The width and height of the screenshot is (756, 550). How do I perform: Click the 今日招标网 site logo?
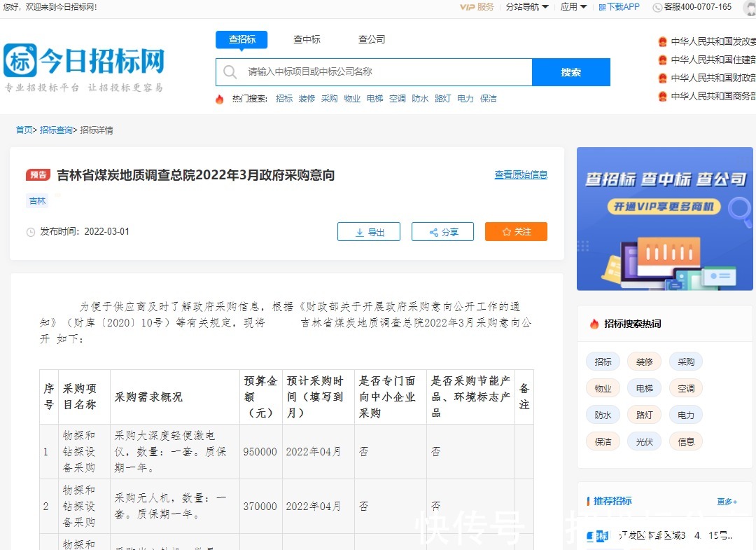84,67
